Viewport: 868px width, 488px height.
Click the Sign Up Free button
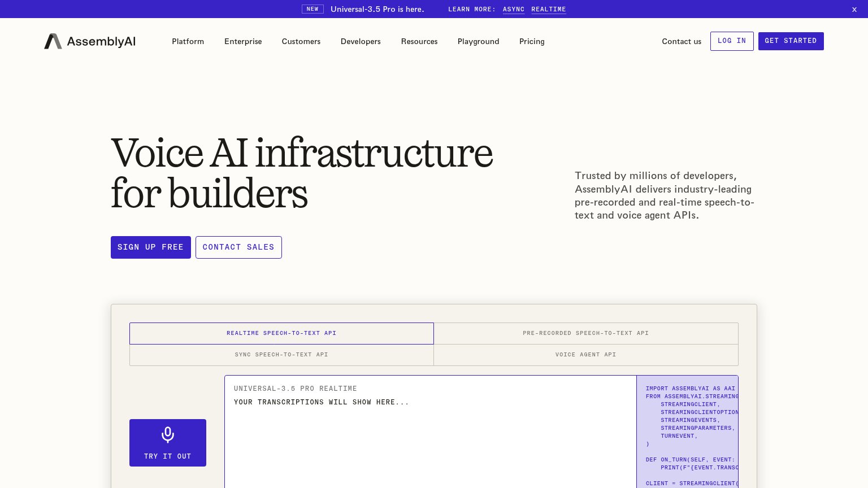[x=151, y=247]
